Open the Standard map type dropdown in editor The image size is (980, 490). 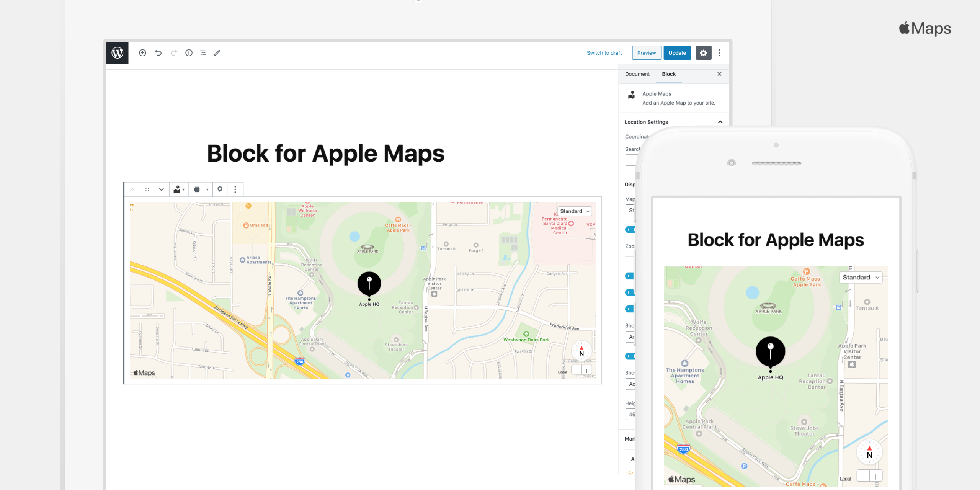(x=574, y=211)
